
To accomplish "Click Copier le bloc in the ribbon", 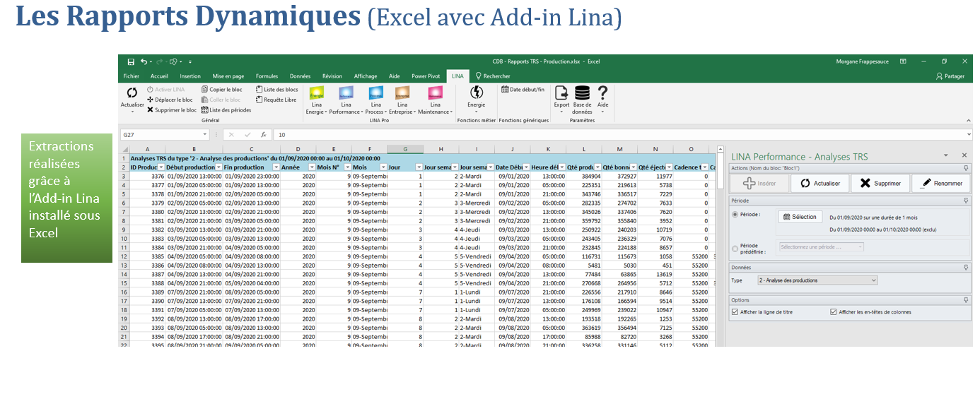I will click(x=221, y=90).
